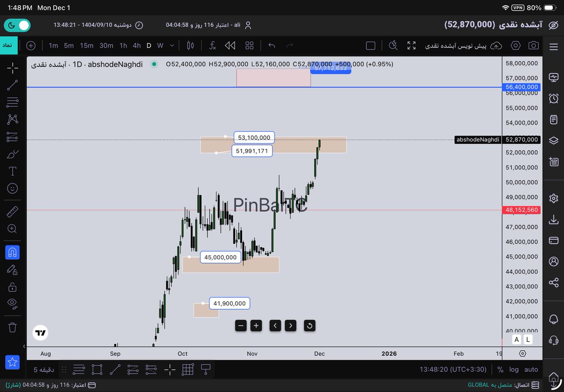
Task: Open the user profile icon in right sidebar
Action: pyautogui.click(x=553, y=261)
